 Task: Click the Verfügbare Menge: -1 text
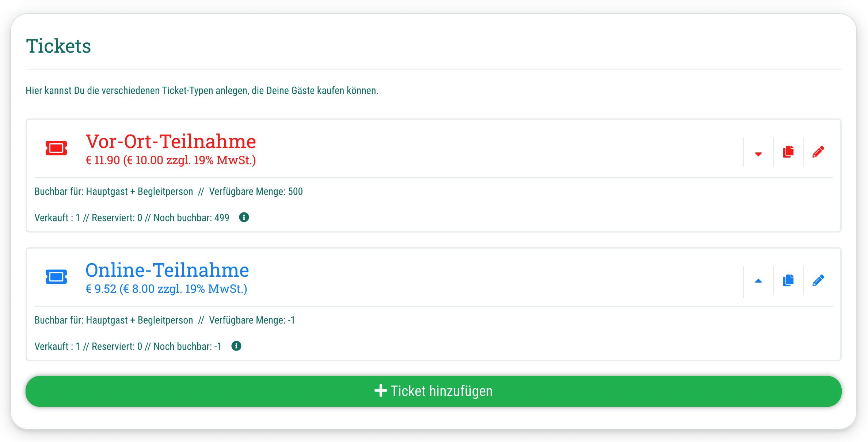252,320
